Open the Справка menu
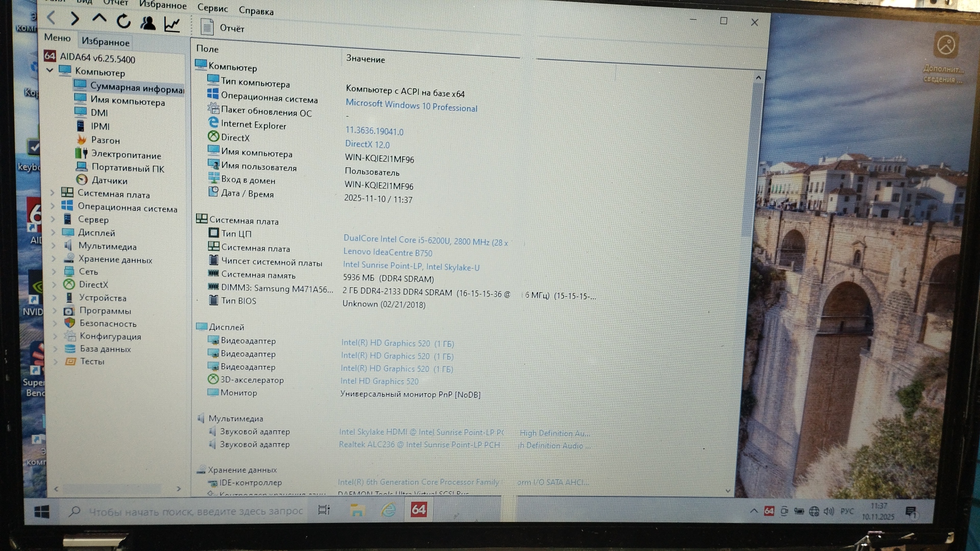 coord(256,11)
